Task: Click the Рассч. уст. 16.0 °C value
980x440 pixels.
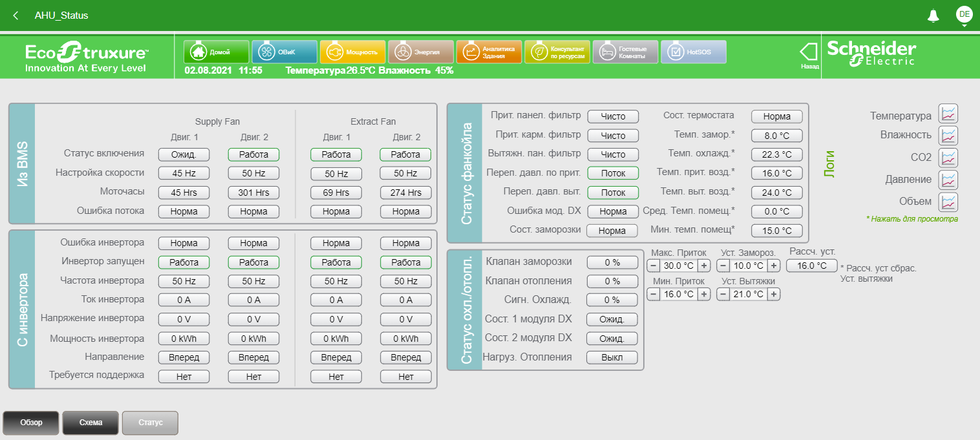Action: tap(812, 266)
